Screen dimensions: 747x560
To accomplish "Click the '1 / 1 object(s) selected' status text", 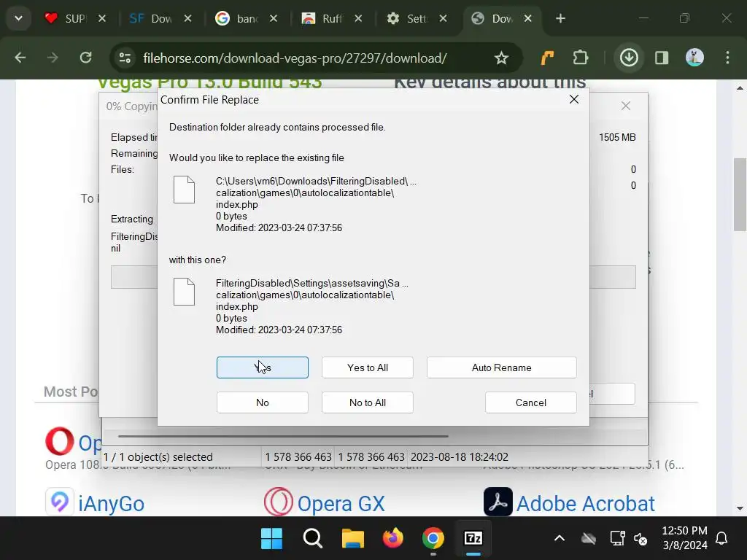I will tap(158, 456).
